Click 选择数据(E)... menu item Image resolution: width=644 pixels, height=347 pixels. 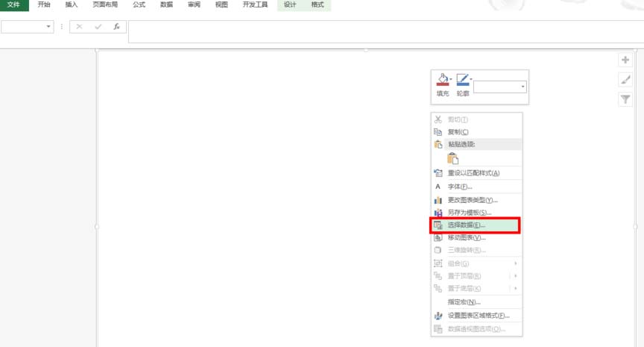pos(476,225)
